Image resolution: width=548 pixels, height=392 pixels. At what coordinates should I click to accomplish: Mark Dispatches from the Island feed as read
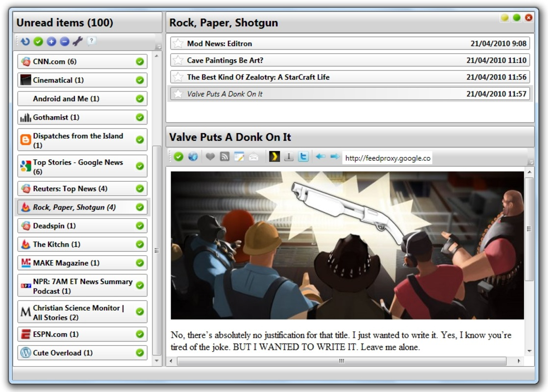[x=140, y=140]
